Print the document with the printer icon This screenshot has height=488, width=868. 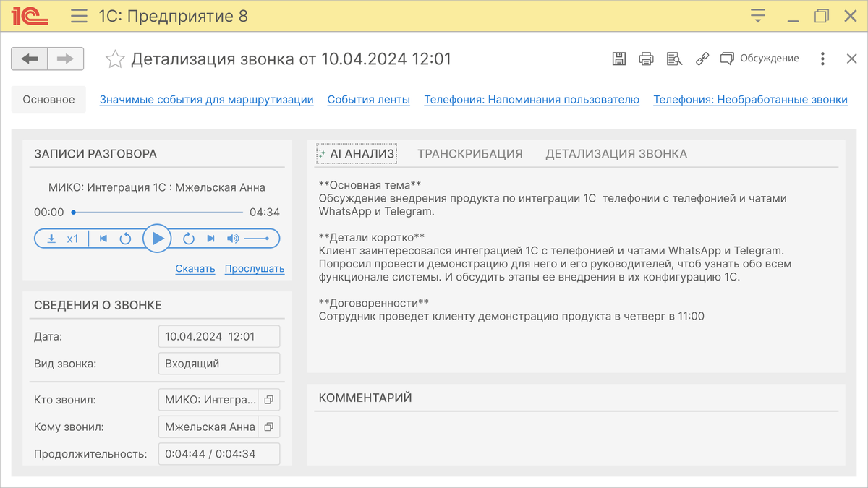pos(647,59)
